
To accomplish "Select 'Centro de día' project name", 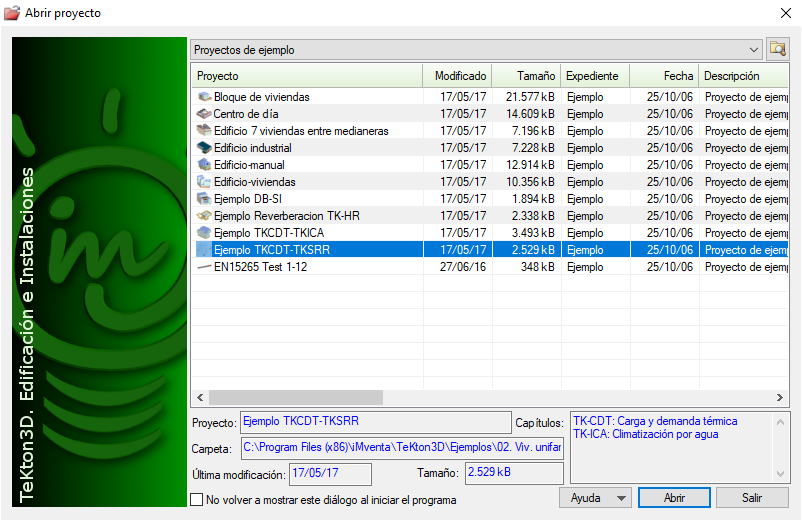I will tap(246, 114).
